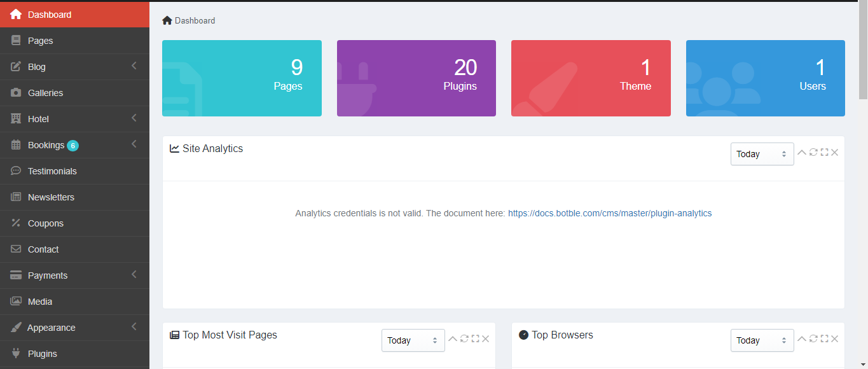The image size is (868, 369).
Task: Open the Top Browsers Today dropdown
Action: click(x=762, y=340)
